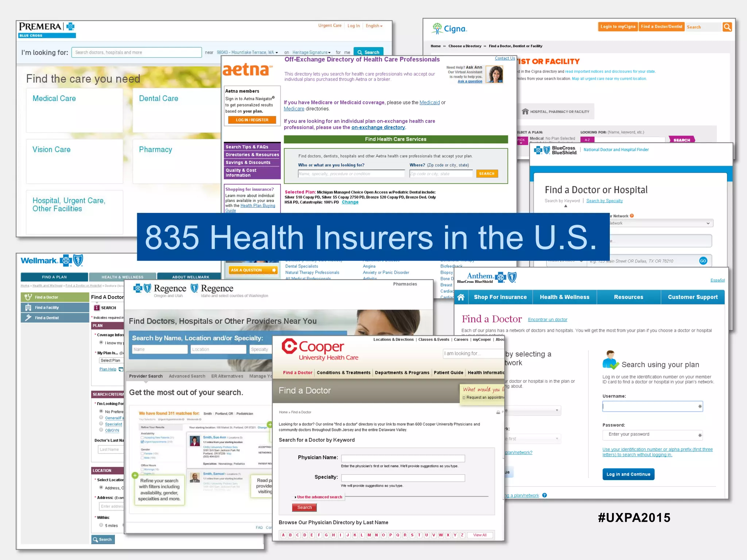
Task: Click the Aetna logo
Action: 248,70
